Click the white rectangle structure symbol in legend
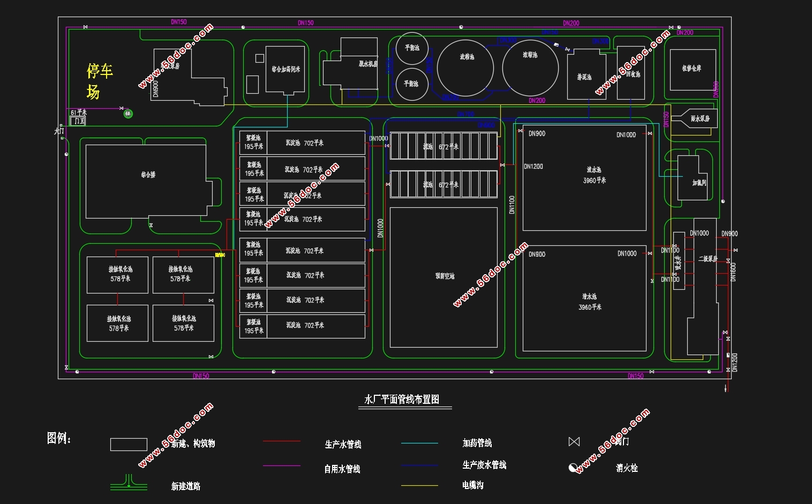This screenshot has height=504, width=812. [129, 445]
